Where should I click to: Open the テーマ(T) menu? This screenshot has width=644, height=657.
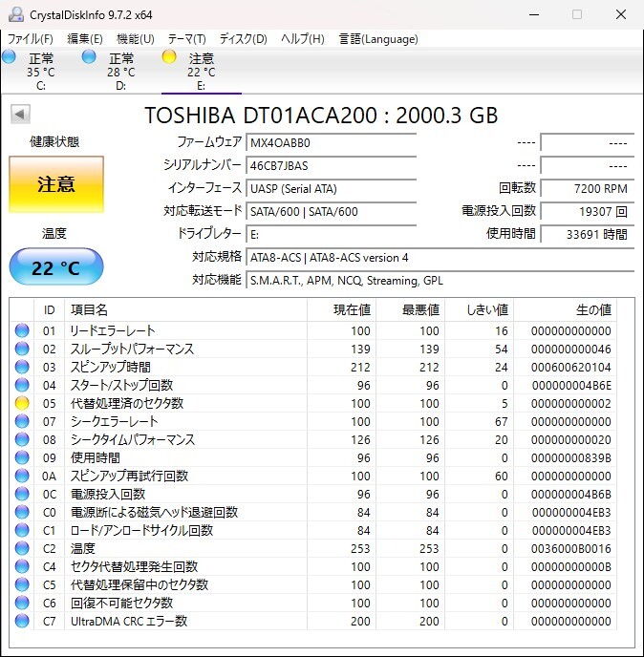[187, 39]
